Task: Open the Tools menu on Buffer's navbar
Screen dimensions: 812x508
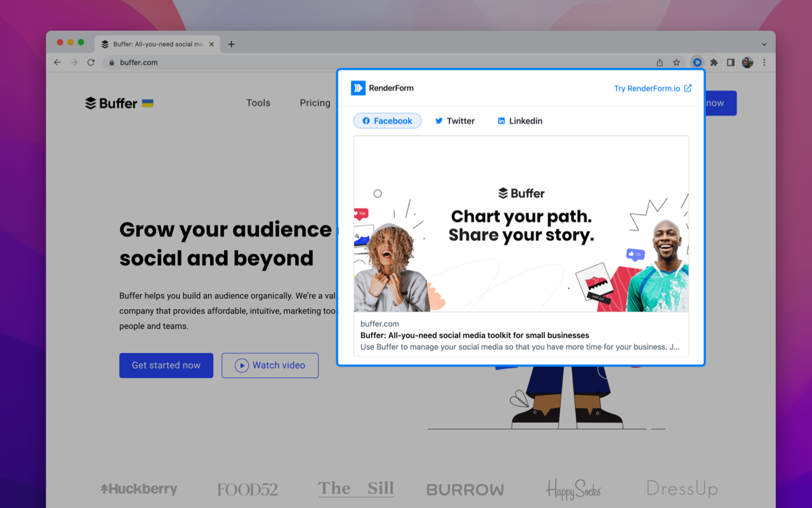Action: pos(258,103)
